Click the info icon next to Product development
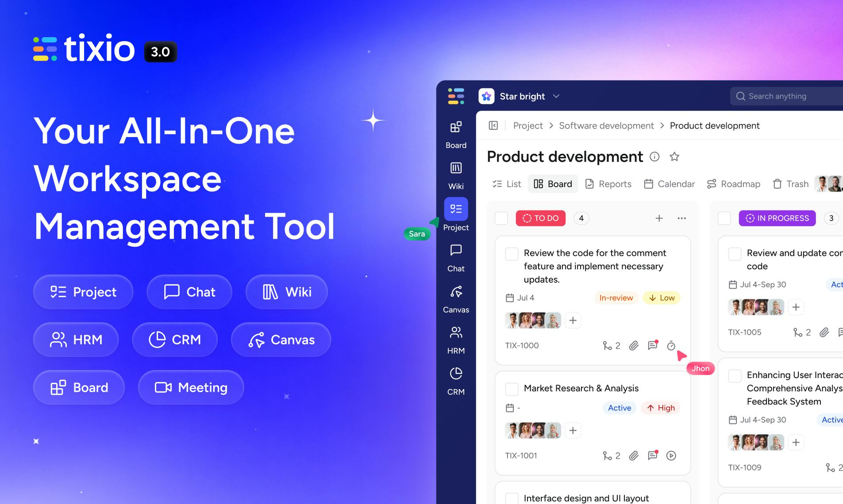The width and height of the screenshot is (843, 504). click(x=654, y=157)
